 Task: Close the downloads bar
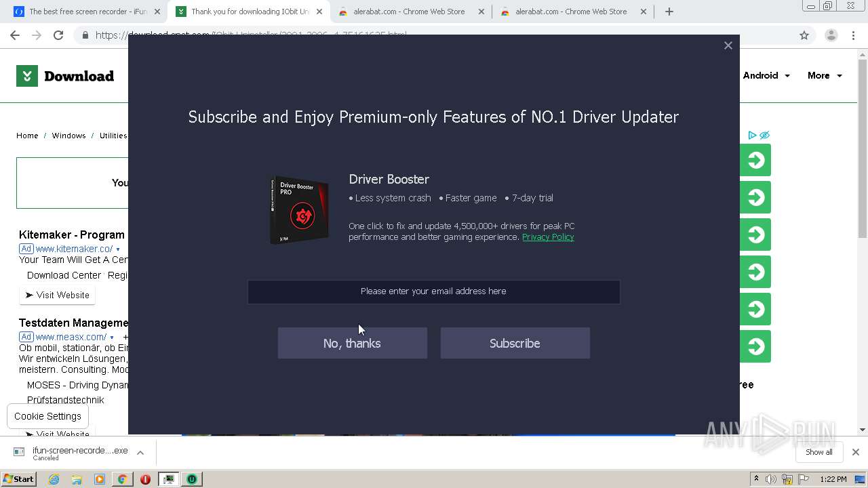click(855, 452)
